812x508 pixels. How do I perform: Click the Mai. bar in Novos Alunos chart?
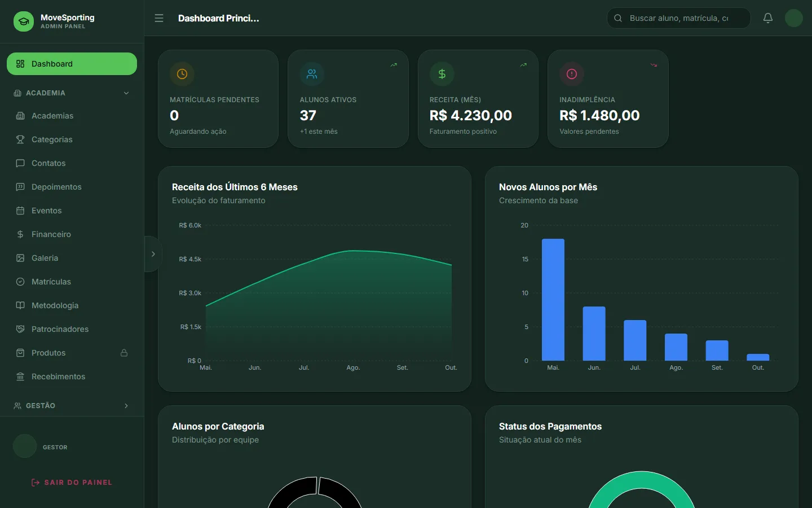coord(553,300)
